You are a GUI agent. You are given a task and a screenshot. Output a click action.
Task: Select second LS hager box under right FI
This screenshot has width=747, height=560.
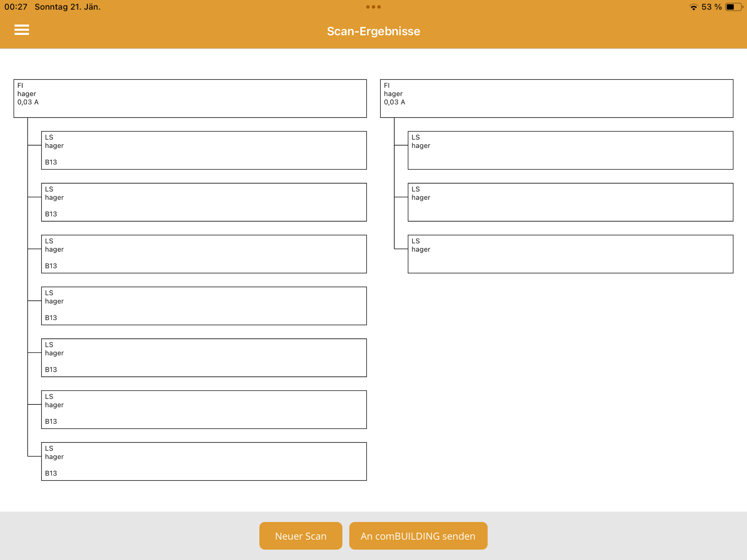pyautogui.click(x=570, y=202)
